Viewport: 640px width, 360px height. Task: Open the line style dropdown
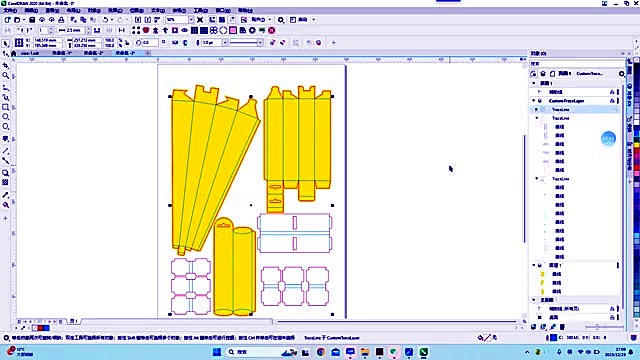tap(260, 42)
